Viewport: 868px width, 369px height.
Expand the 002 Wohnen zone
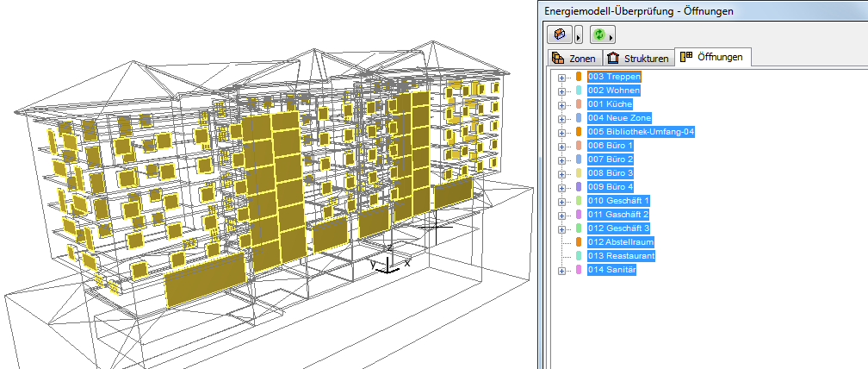click(561, 91)
